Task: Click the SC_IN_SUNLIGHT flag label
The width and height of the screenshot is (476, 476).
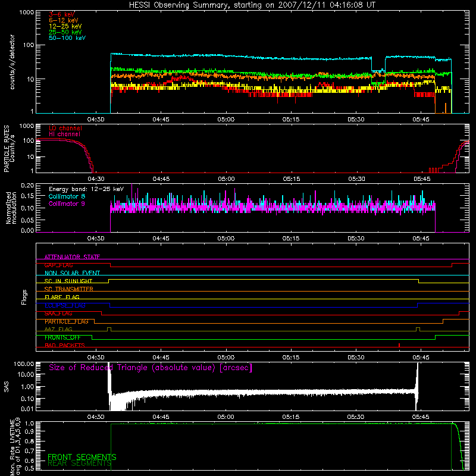Action: pyautogui.click(x=68, y=281)
